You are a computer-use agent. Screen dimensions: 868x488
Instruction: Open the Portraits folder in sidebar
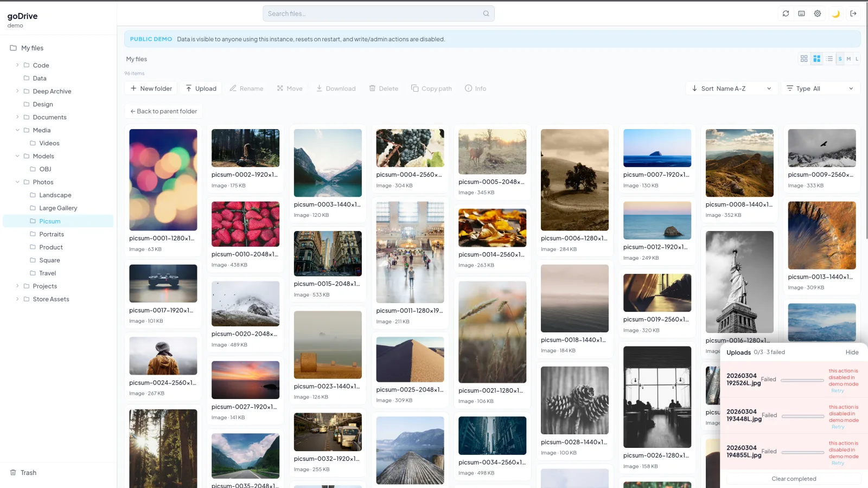point(52,234)
